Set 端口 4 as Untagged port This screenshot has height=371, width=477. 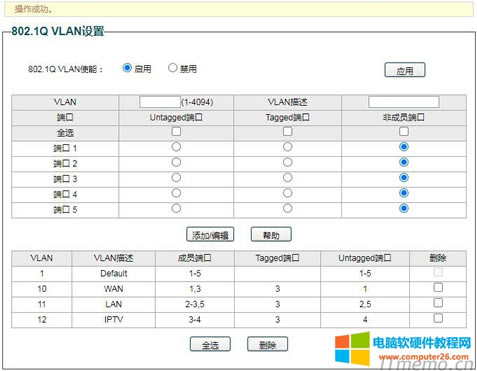[x=176, y=193]
